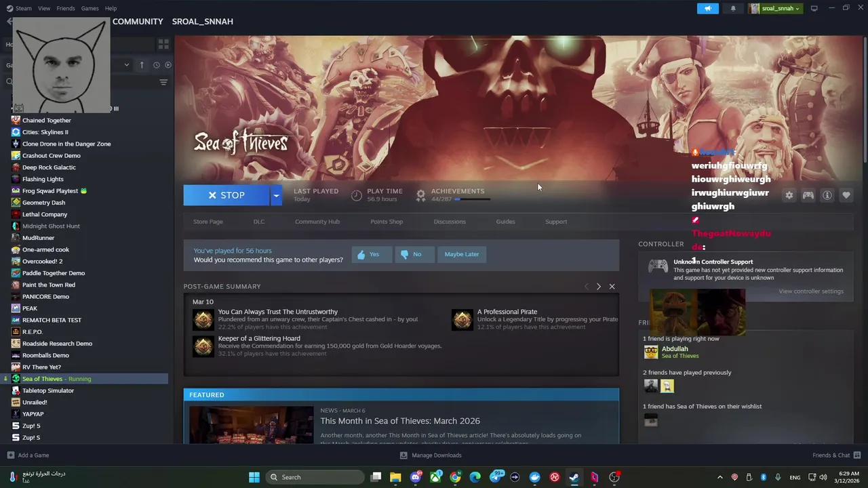Open the notifications bell
Image resolution: width=868 pixels, height=488 pixels.
[x=733, y=8]
